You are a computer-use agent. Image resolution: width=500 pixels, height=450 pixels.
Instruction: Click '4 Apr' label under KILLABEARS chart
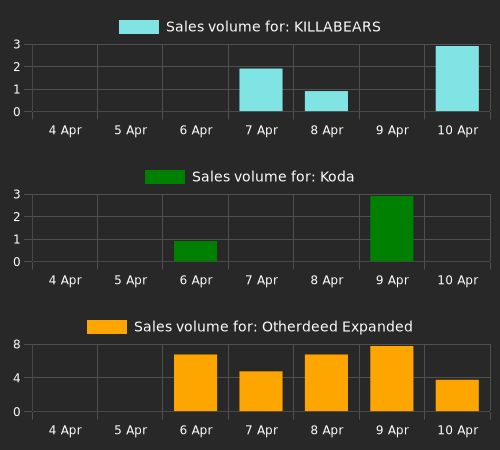coord(65,130)
